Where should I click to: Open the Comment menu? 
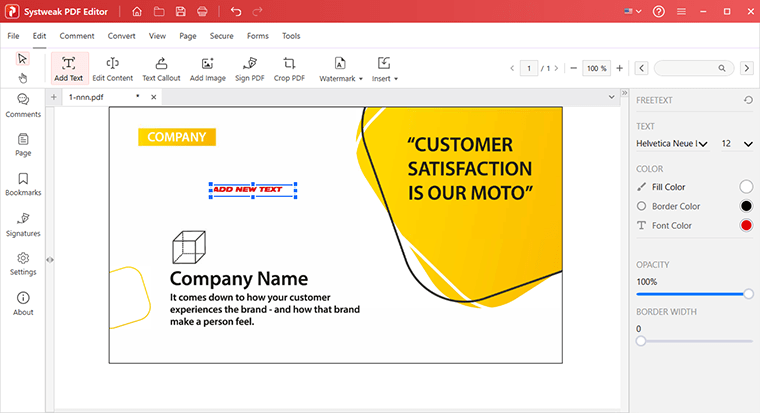point(77,36)
